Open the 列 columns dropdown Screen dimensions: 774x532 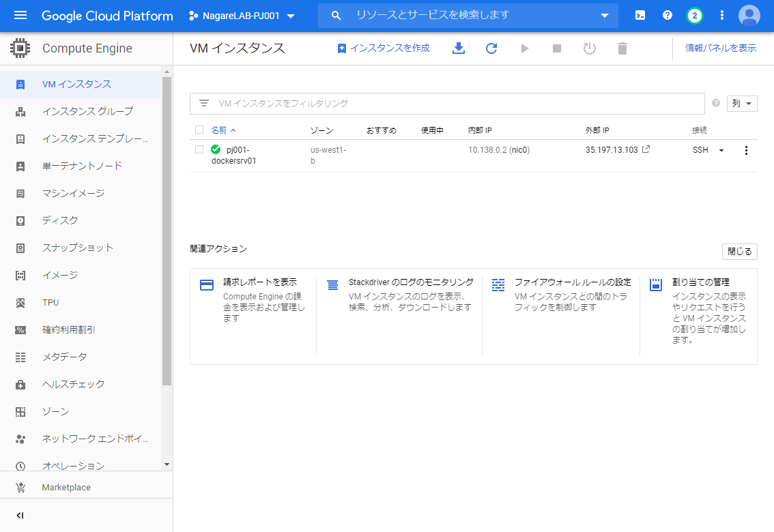click(x=742, y=104)
